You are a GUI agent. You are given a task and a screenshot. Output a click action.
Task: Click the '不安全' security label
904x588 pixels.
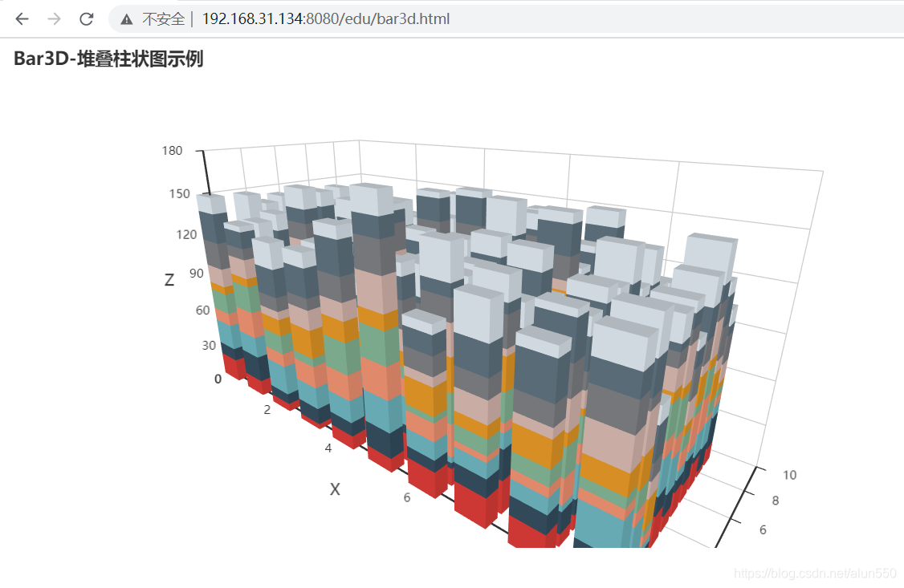point(163,19)
